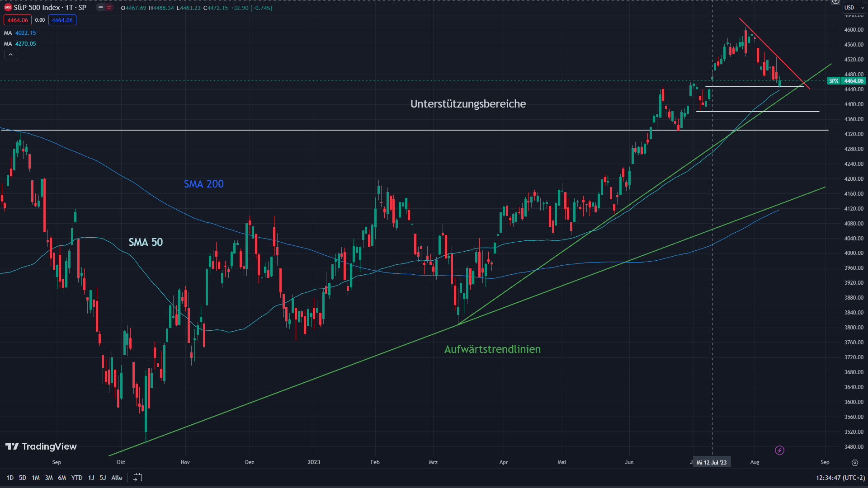Image resolution: width=868 pixels, height=488 pixels.
Task: Select the Unterstützungsbereiche text annotation
Action: (468, 104)
